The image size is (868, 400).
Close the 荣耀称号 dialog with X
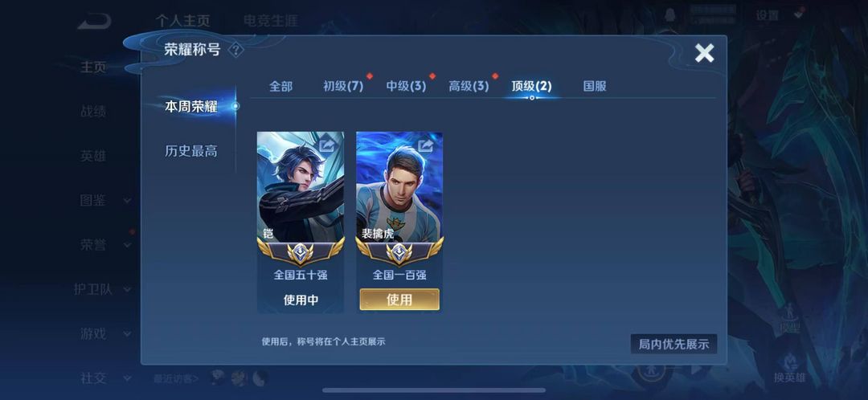(704, 53)
